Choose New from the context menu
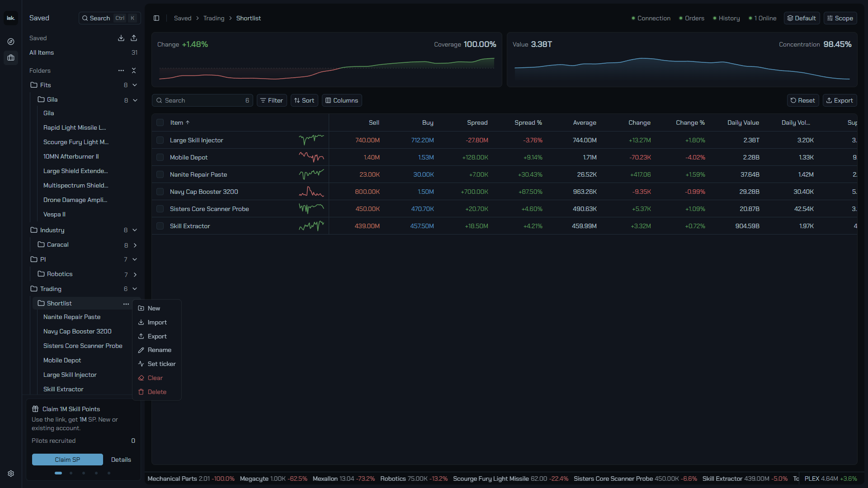Screen dimensions: 868x488 (x=157, y=308)
